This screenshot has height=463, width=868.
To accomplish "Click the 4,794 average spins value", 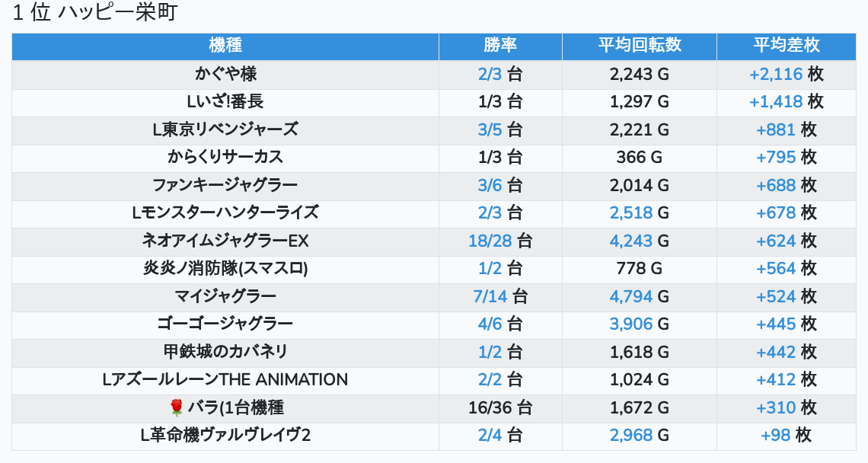I will pos(630,296).
